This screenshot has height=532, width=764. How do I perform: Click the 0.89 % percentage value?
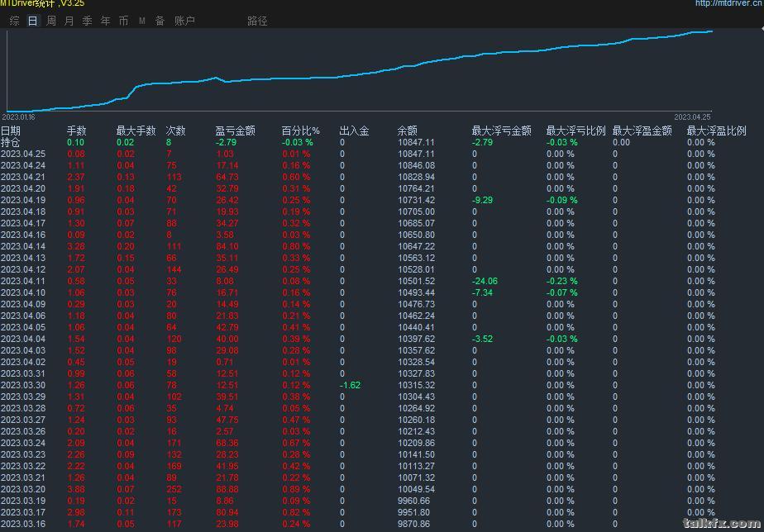[x=296, y=490]
